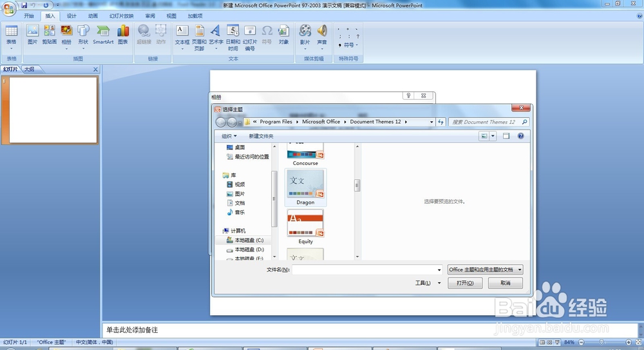Click search magnifier in dialog
The width and height of the screenshot is (644, 350).
coord(524,122)
